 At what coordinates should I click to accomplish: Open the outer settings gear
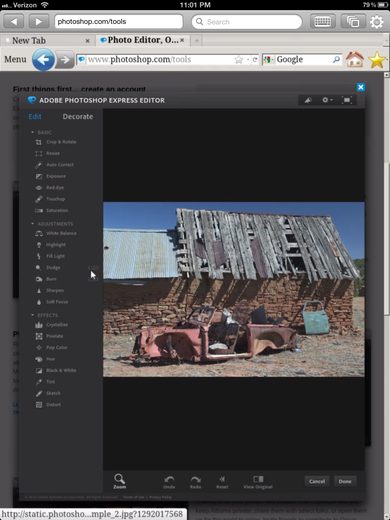pyautogui.click(x=377, y=22)
